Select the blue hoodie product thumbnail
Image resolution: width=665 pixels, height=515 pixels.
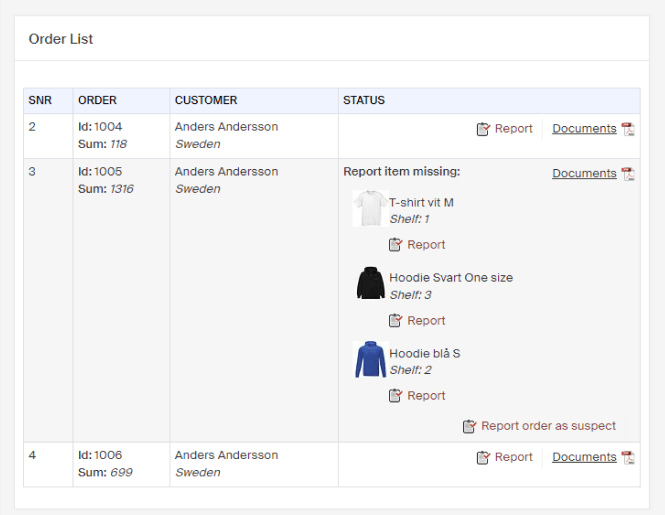pos(370,359)
